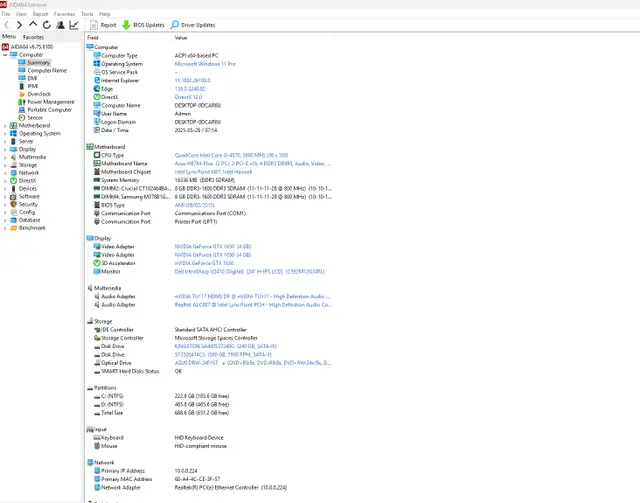Collapse the Computer tree node
This screenshot has width=640, height=503.
pyautogui.click(x=5, y=55)
